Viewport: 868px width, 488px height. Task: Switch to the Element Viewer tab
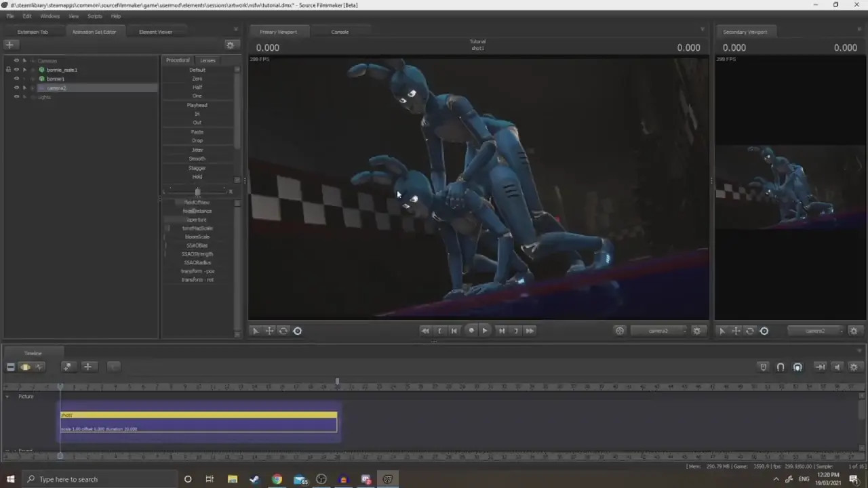click(x=155, y=32)
